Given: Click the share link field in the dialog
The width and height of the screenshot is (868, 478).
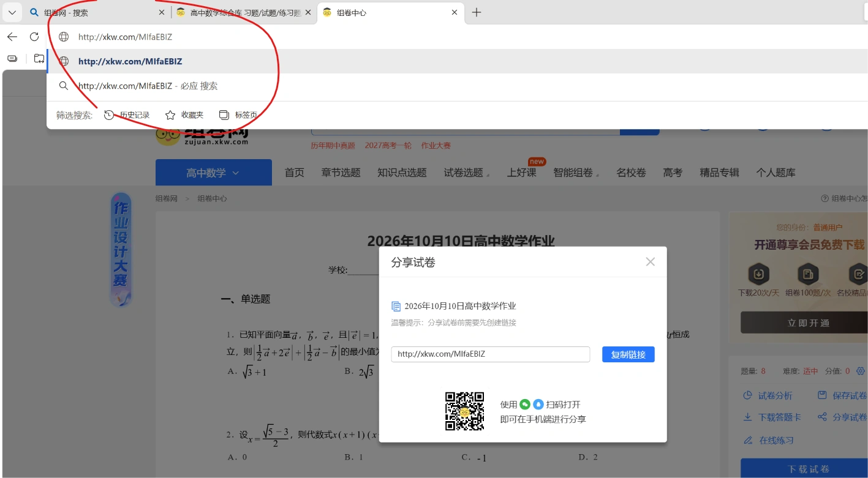Looking at the screenshot, I should click(x=491, y=354).
